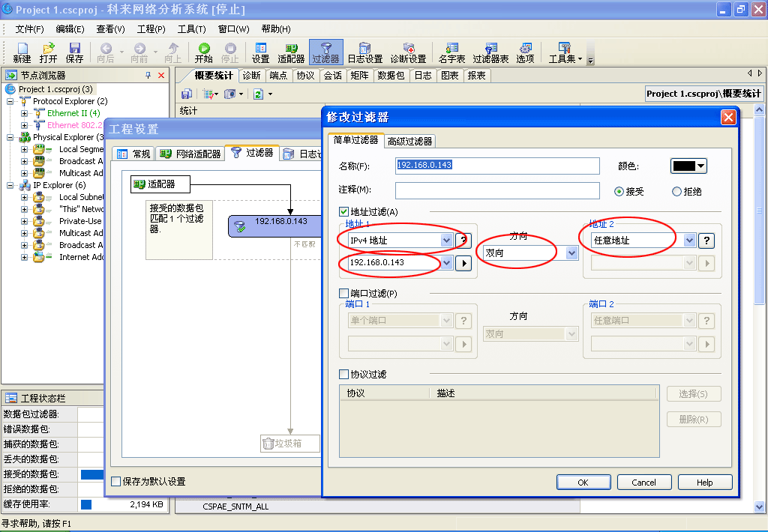Viewport: 768px width, 532px height.
Task: Click the 适配器 (Adapter) toolbar icon
Action: coord(291,52)
